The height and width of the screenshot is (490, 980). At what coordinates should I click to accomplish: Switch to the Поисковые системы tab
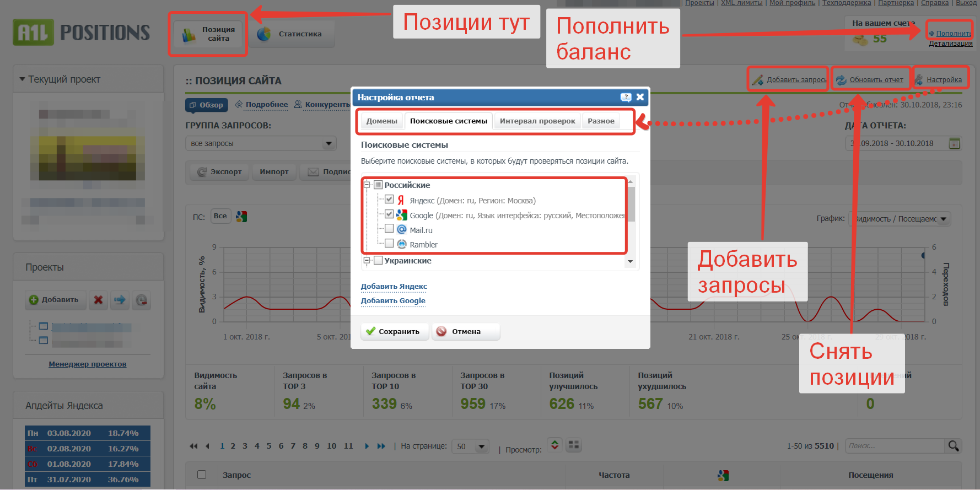click(449, 121)
